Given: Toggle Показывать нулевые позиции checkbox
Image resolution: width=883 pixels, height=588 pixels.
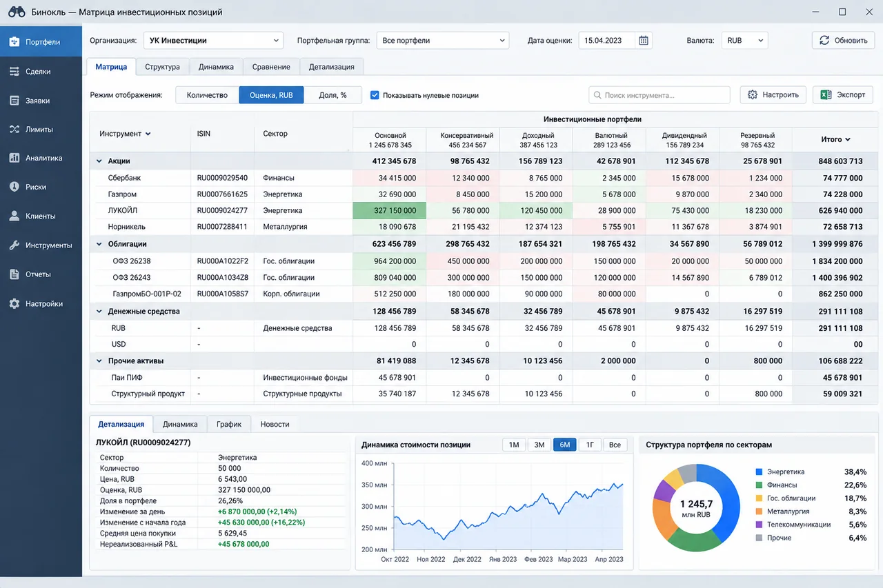Looking at the screenshot, I should pyautogui.click(x=375, y=95).
